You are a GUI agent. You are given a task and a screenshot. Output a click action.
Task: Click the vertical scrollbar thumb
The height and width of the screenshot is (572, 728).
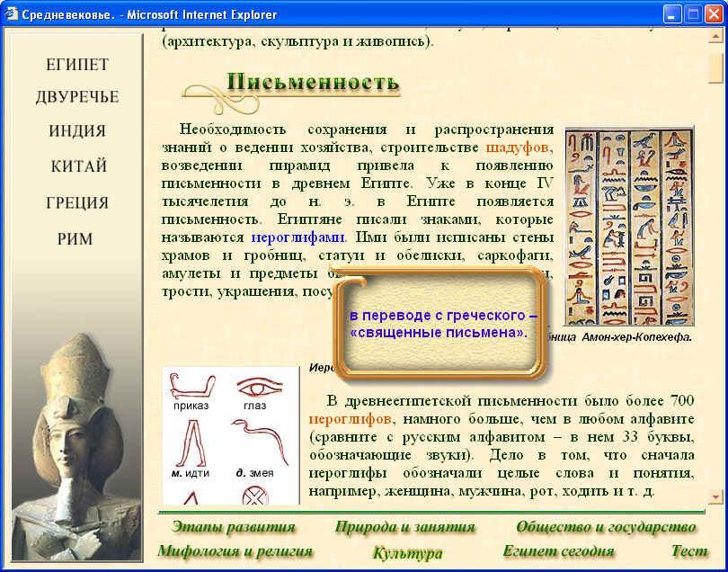pos(715,67)
